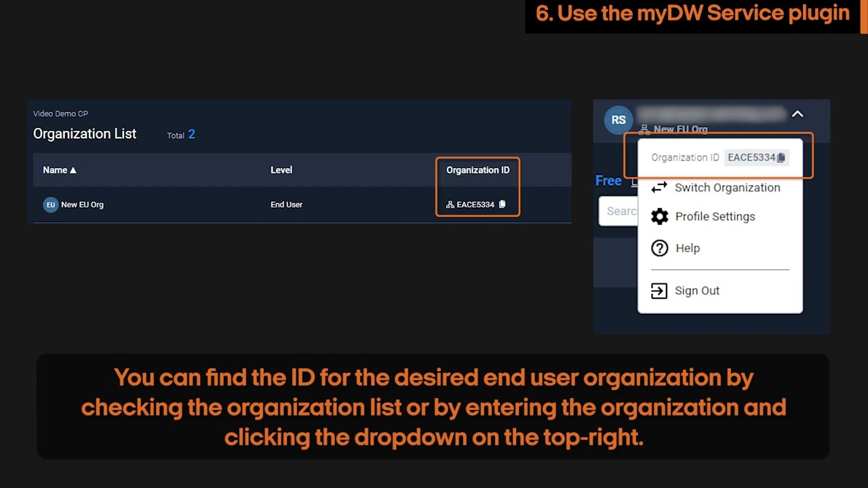Focus the Search input field

(618, 211)
